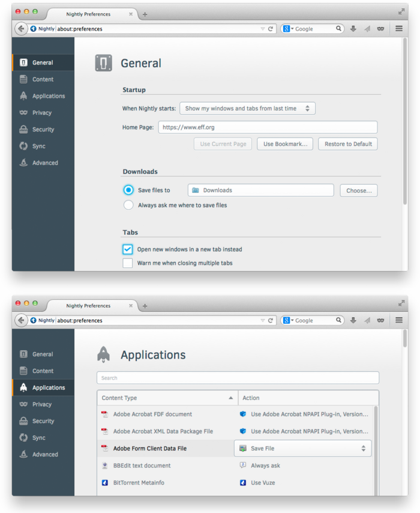Viewport: 420px width, 513px height.
Task: Select Content in bottom window sidebar
Action: [43, 371]
